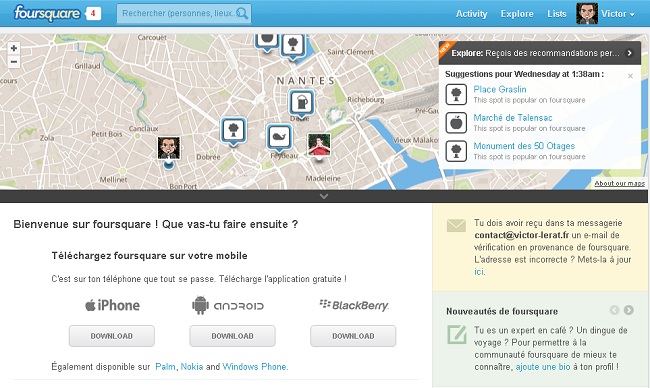
Task: Go to the Explore page
Action: pyautogui.click(x=517, y=14)
